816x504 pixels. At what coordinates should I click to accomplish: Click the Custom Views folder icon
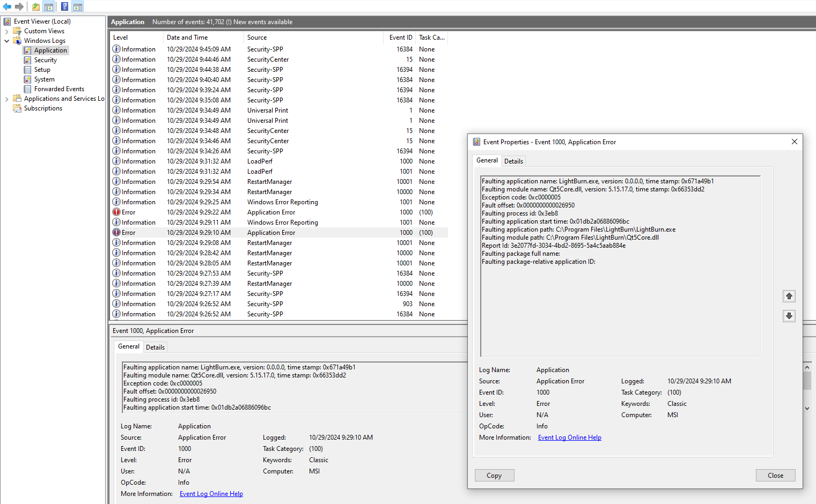coord(17,31)
